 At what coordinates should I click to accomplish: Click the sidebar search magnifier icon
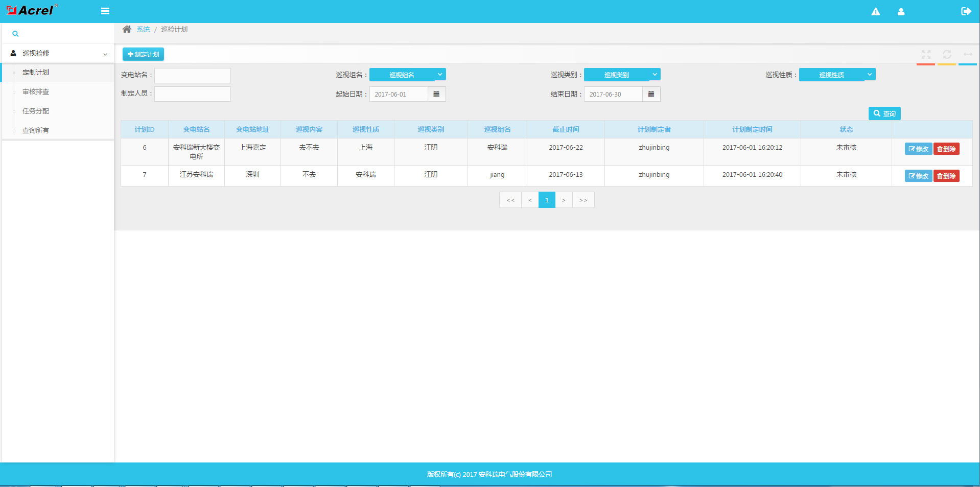[x=15, y=34]
